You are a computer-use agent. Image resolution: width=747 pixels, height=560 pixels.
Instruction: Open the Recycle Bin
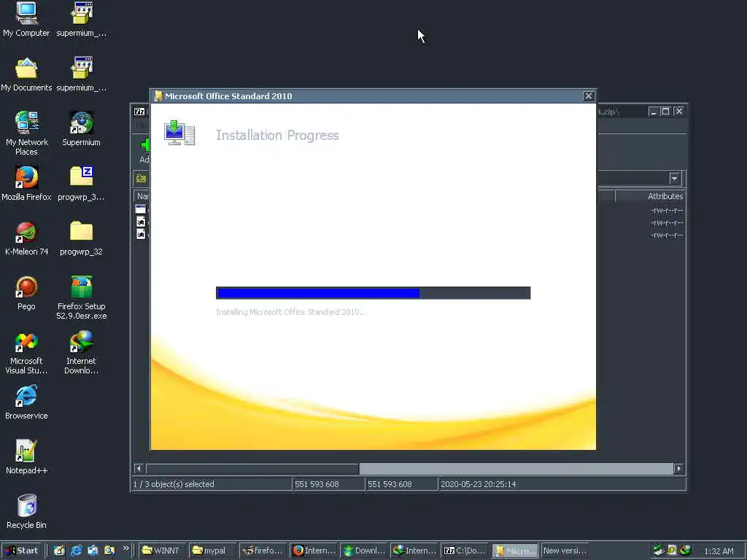[x=26, y=512]
